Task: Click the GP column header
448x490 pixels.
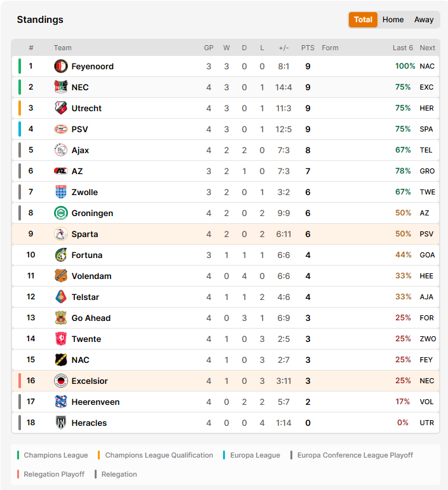Action: click(208, 48)
